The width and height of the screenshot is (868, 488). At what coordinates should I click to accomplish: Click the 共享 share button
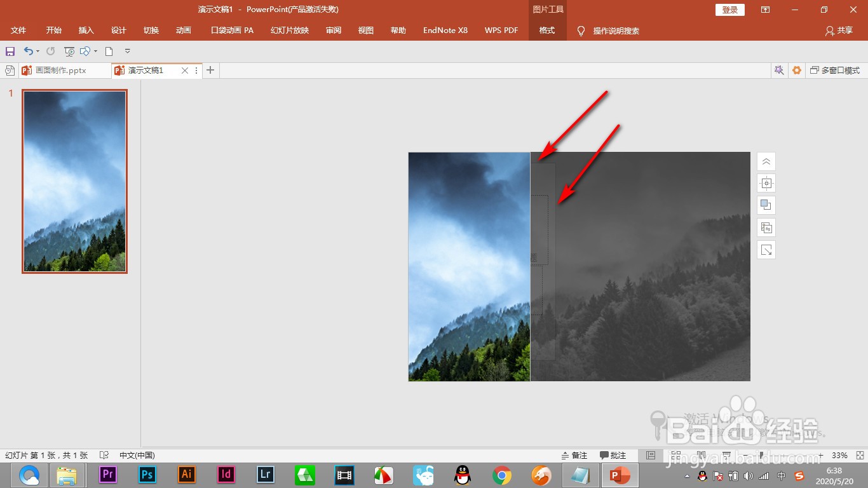[x=839, y=30]
